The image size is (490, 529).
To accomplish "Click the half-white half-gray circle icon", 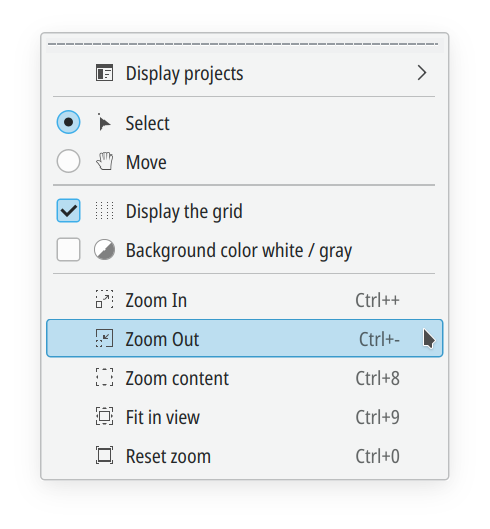I will click(104, 250).
